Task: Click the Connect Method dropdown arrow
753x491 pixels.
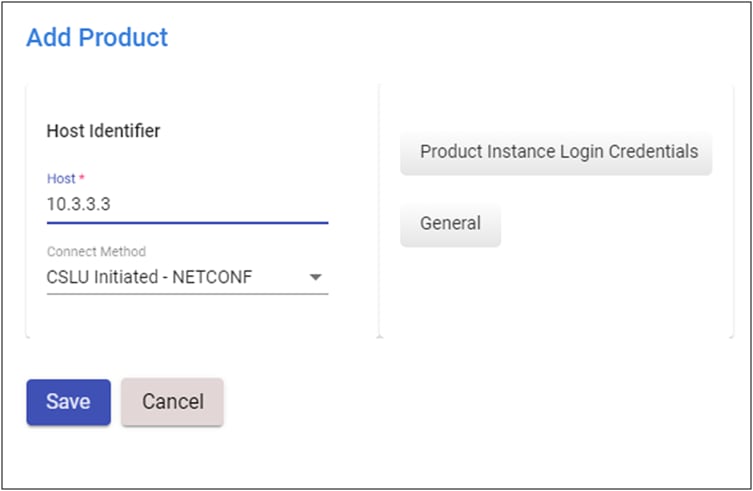Action: pyautogui.click(x=316, y=277)
